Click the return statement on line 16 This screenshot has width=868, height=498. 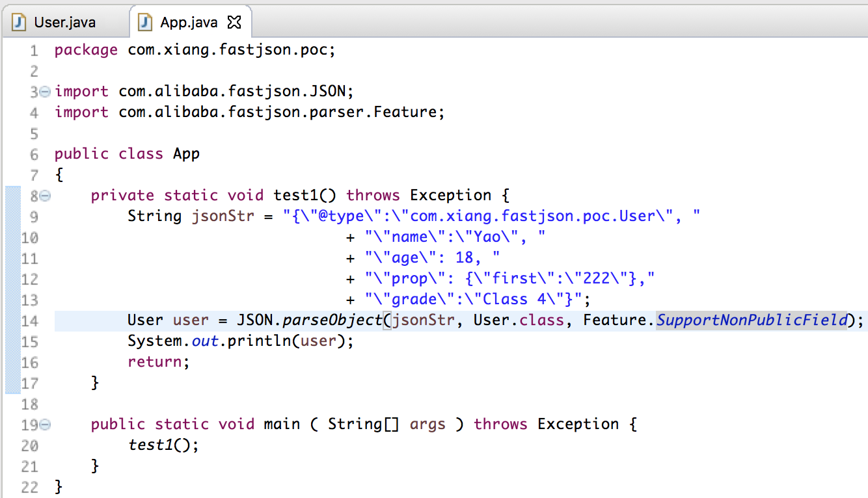coord(159,362)
